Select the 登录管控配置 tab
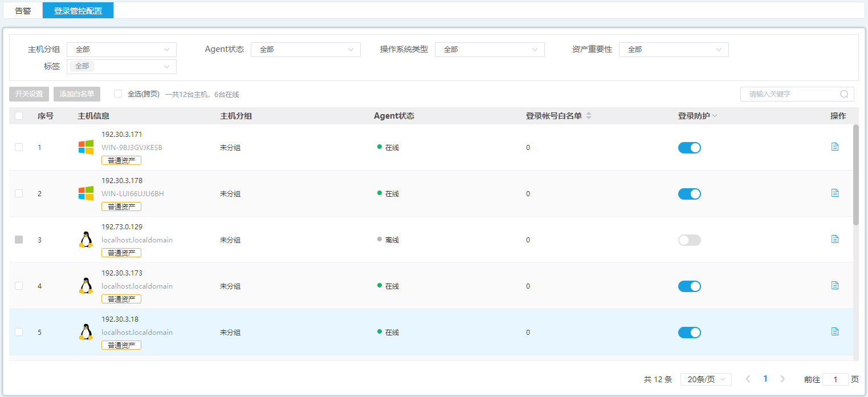868x397 pixels. [78, 11]
